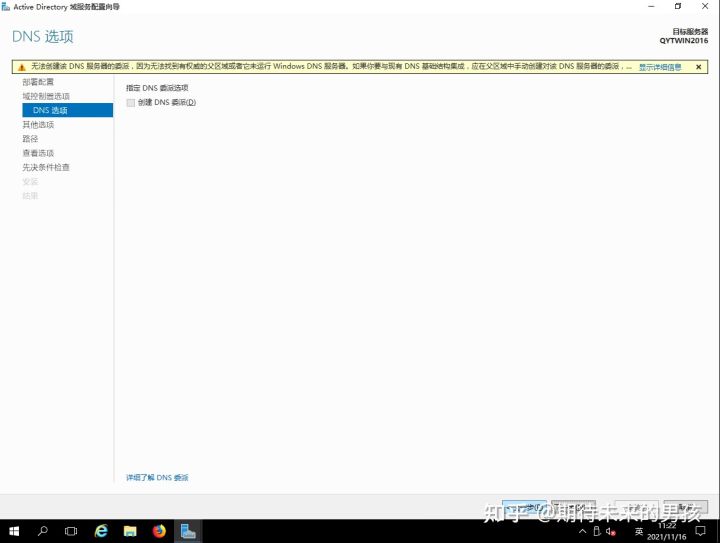Screen dimensions: 720x543
Task: Click the muted volume tray icon
Action: [x=610, y=532]
